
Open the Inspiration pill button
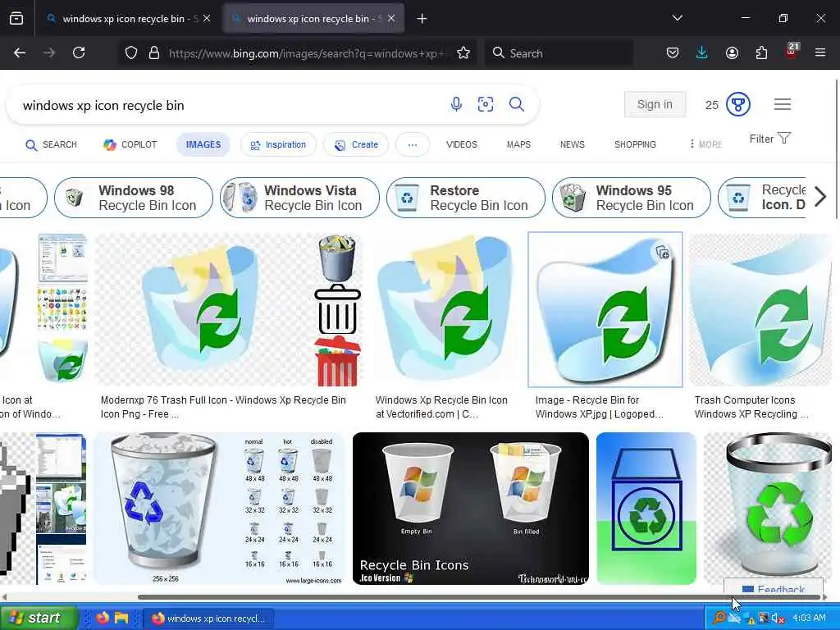click(279, 144)
